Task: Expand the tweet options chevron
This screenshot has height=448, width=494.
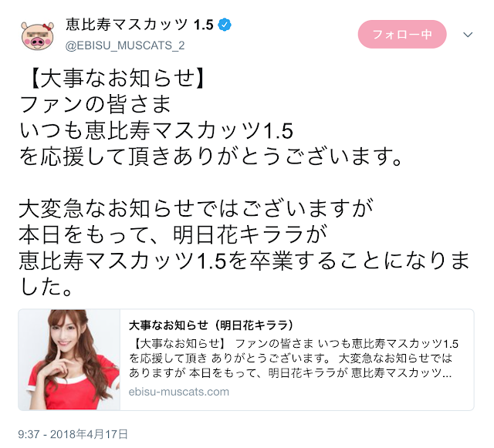Action: point(468,35)
